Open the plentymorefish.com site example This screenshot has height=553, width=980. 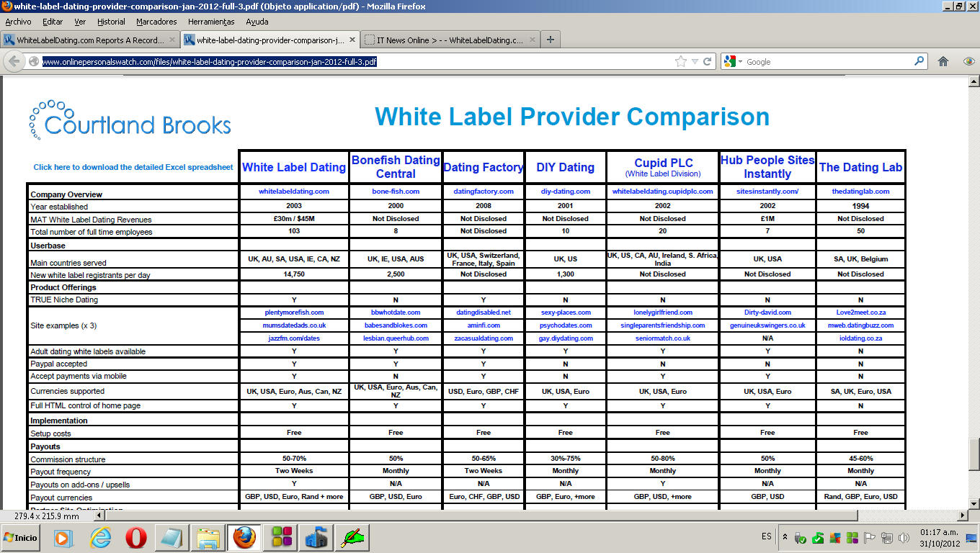[x=294, y=313]
